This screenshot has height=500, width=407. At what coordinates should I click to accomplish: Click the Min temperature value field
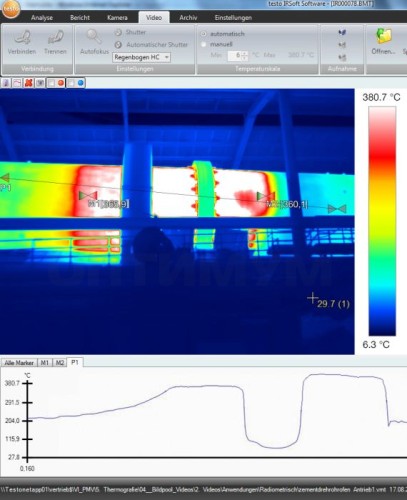(235, 55)
